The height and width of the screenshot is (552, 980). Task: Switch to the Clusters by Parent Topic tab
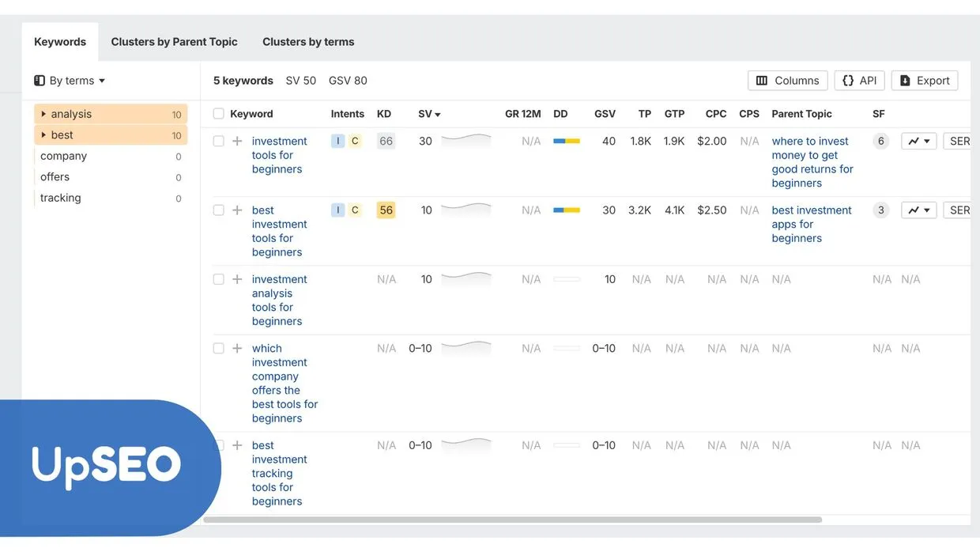[x=174, y=41]
